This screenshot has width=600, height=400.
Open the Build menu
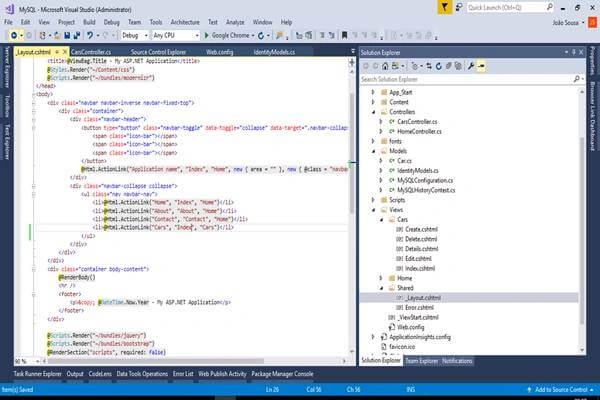pos(89,22)
